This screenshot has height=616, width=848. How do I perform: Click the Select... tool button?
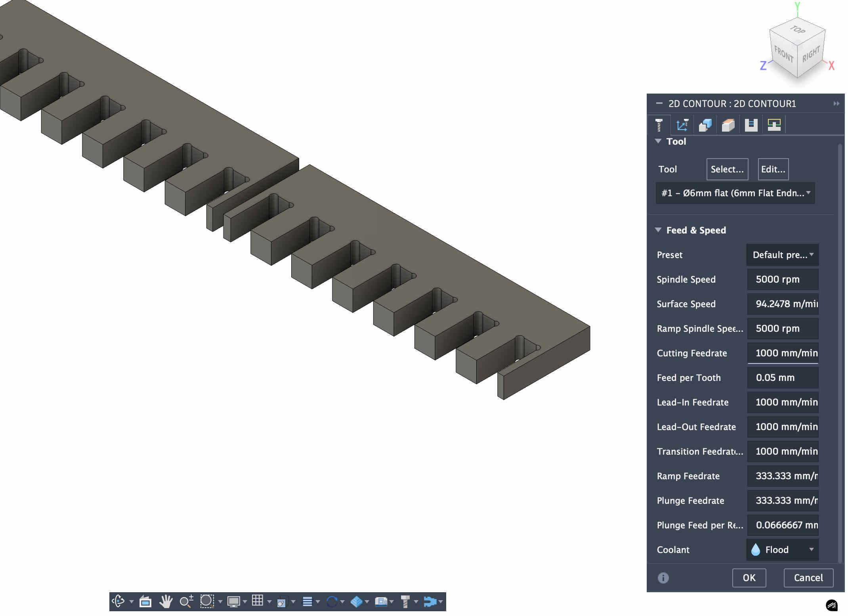[727, 169]
